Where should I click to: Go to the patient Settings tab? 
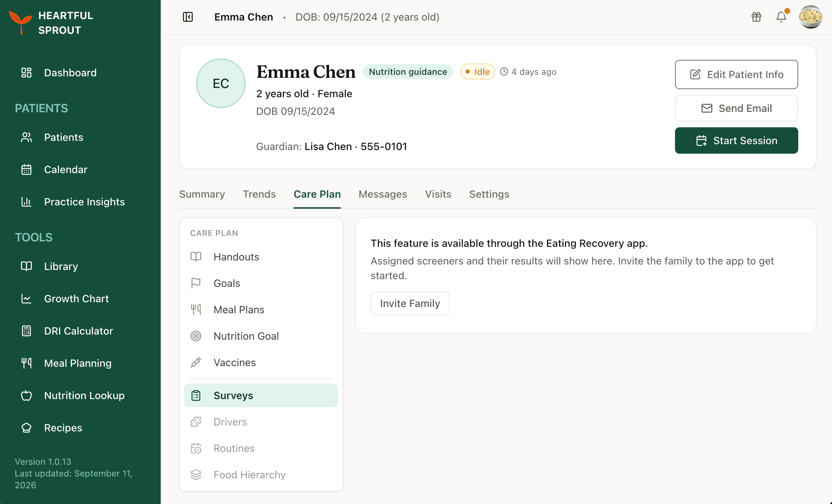point(489,194)
